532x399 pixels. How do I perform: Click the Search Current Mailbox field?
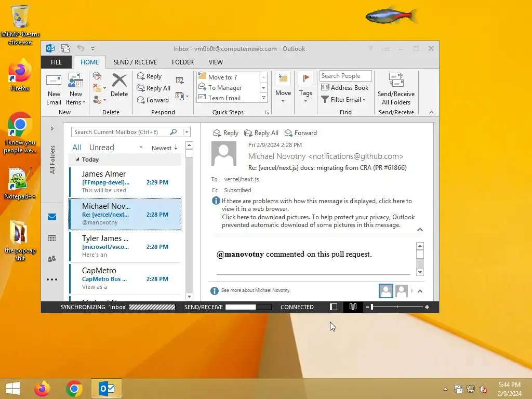[121, 132]
